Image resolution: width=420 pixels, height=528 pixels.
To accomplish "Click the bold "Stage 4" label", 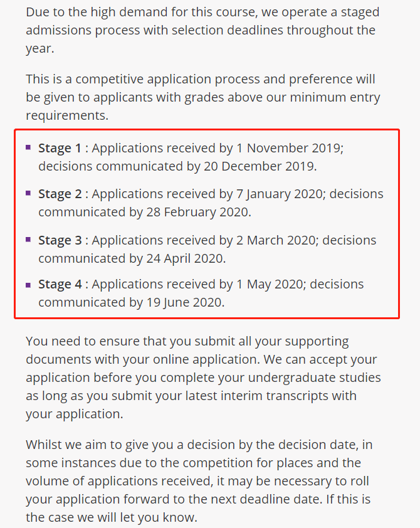I will [x=60, y=285].
